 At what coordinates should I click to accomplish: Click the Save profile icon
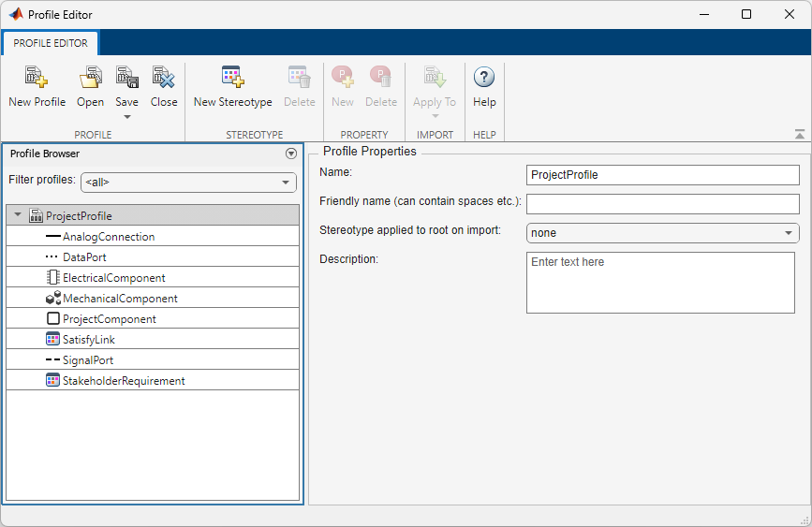tap(126, 78)
